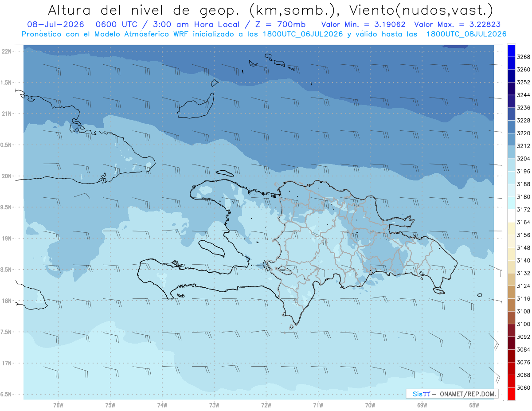
Task: Click the colorbar value '3268'
Action: 524,57
